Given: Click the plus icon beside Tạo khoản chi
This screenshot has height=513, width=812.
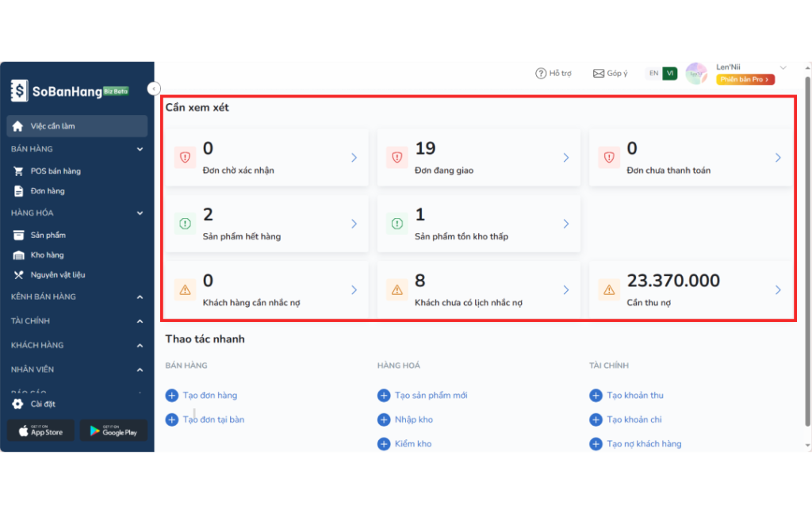Looking at the screenshot, I should click(596, 419).
